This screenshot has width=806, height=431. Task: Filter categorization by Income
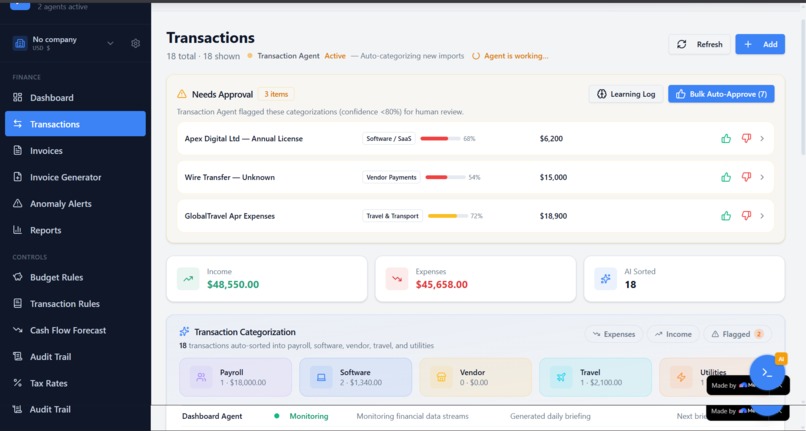point(673,334)
